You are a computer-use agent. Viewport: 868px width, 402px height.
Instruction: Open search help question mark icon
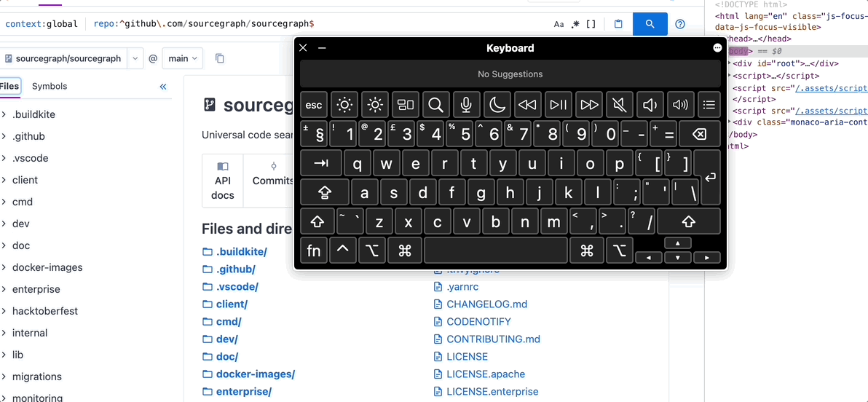680,24
